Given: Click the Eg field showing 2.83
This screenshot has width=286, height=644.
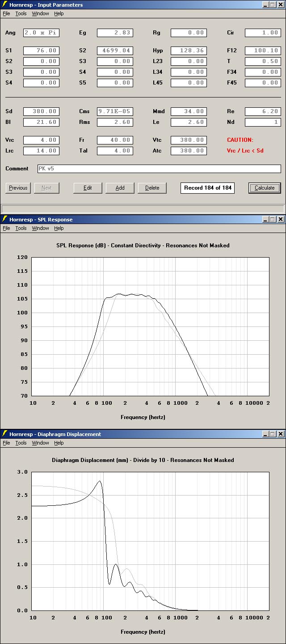Looking at the screenshot, I should click(x=115, y=33).
